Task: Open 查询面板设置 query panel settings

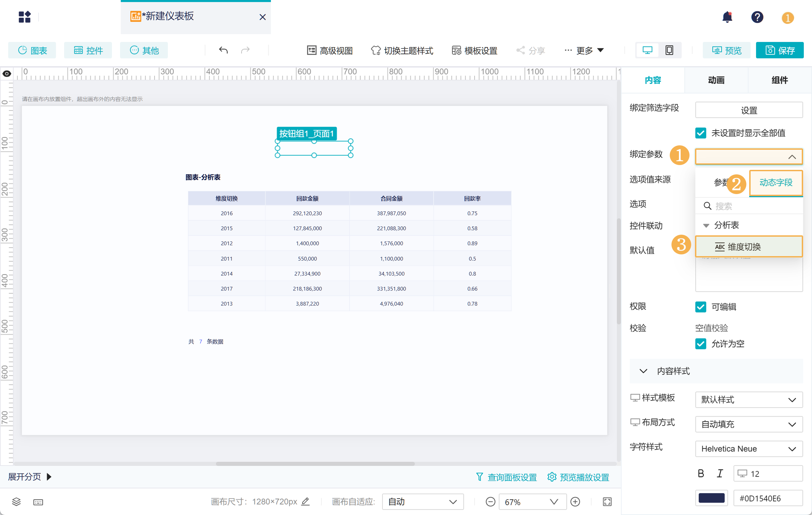Action: pyautogui.click(x=506, y=477)
